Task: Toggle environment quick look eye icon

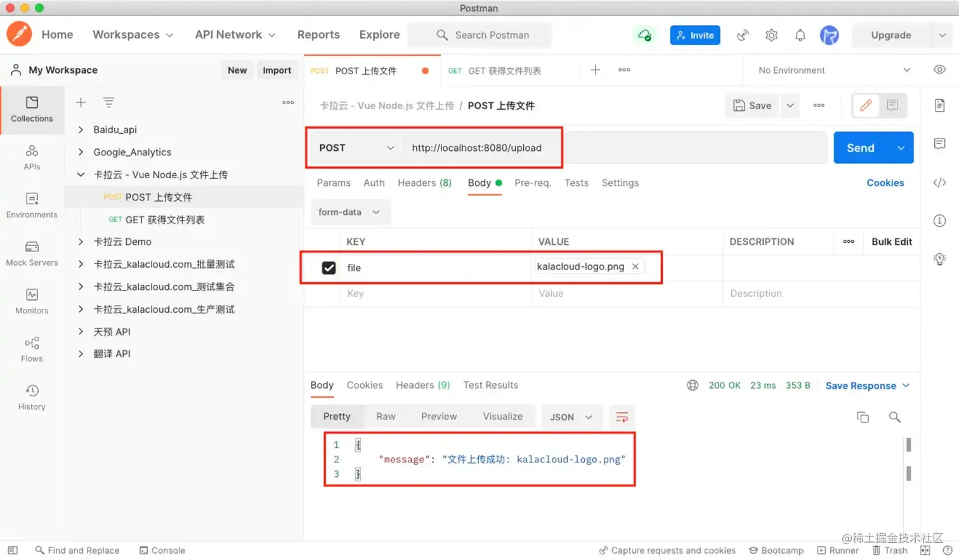Action: tap(940, 70)
